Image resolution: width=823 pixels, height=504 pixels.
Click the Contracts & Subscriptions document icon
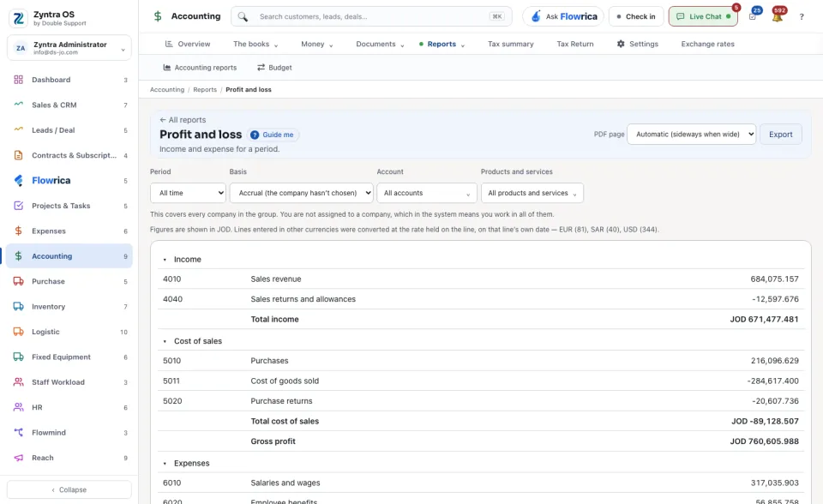pos(18,155)
